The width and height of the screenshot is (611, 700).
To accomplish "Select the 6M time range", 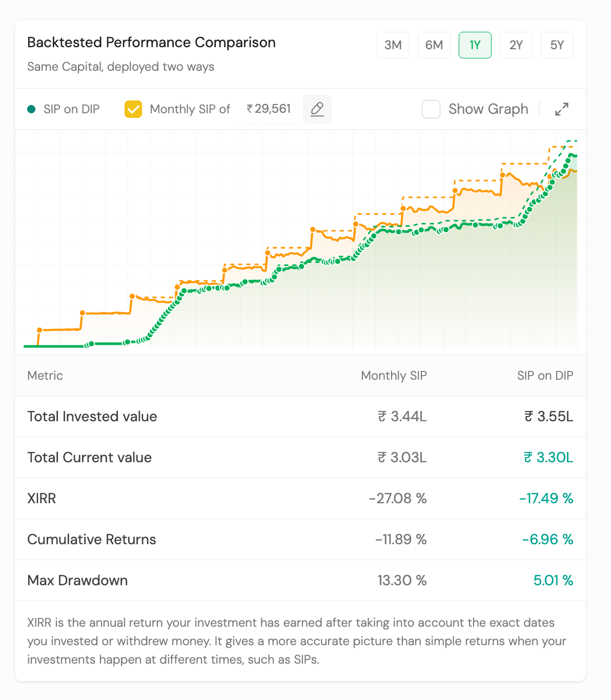I will 434,45.
